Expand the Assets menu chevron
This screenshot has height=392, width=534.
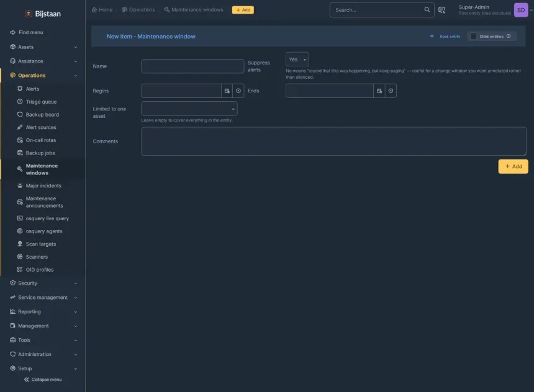click(x=76, y=47)
